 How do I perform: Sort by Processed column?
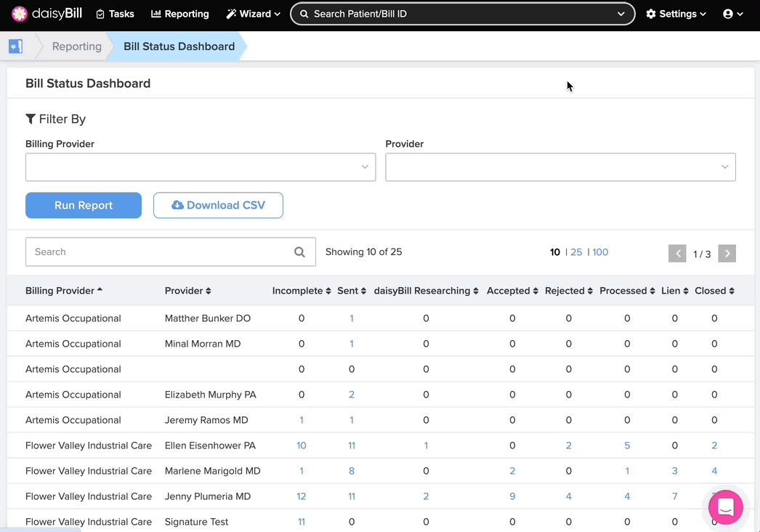click(x=627, y=291)
